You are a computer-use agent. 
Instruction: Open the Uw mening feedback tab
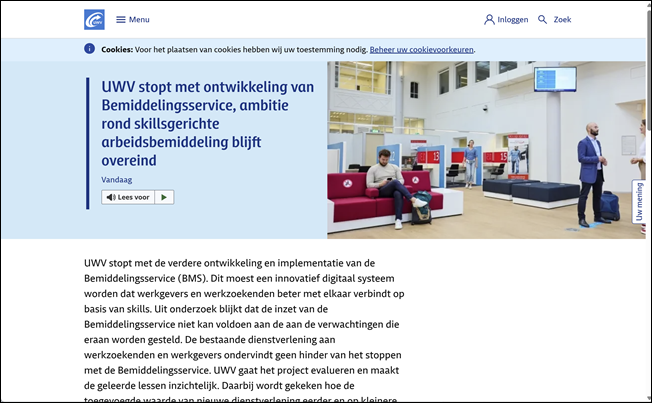639,202
